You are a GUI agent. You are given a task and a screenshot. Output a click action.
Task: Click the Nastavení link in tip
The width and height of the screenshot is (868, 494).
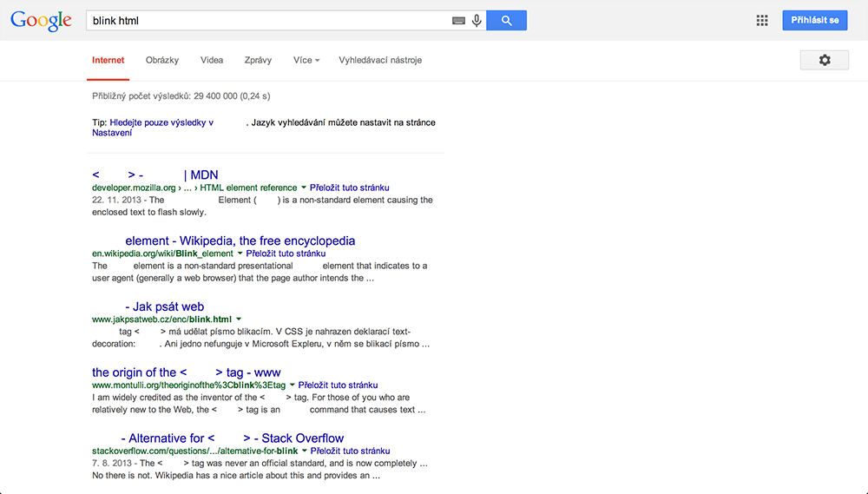tap(112, 133)
